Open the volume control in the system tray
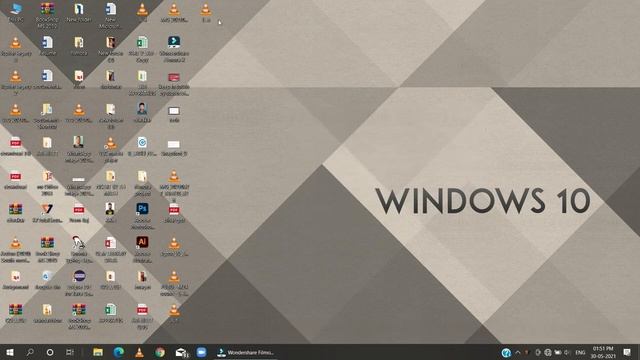This screenshot has width=640, height=360. pyautogui.click(x=567, y=353)
